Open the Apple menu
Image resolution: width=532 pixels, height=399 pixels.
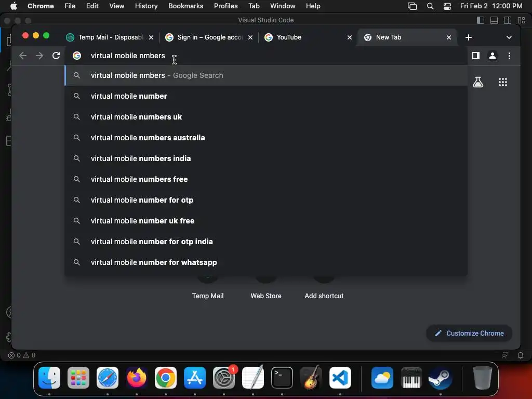coord(14,6)
